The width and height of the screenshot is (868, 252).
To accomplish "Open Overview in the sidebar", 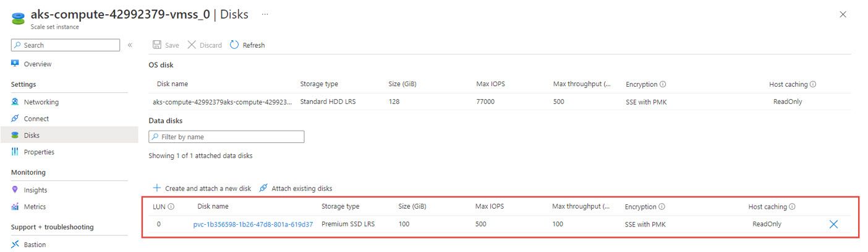I will tap(37, 64).
